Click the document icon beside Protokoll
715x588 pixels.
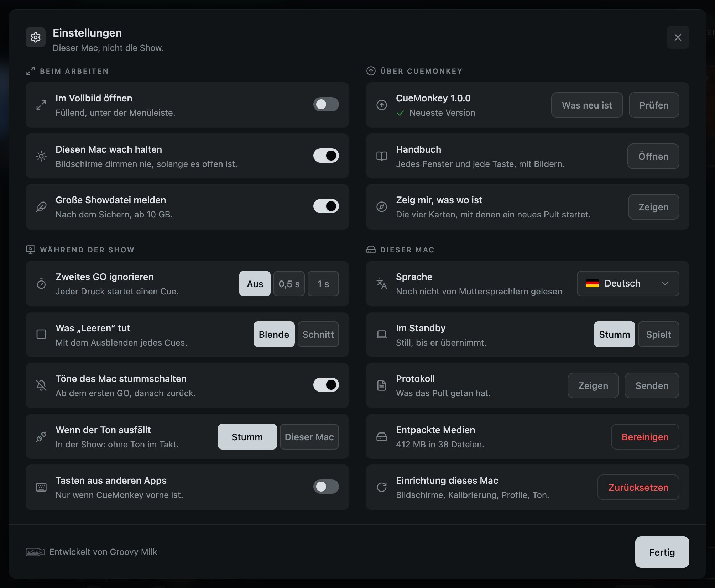pos(382,385)
